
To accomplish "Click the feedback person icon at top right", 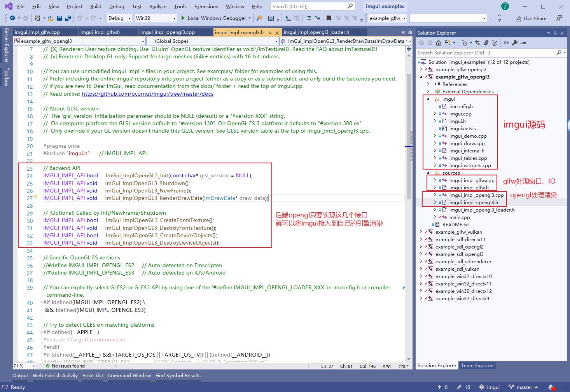I will (x=559, y=18).
